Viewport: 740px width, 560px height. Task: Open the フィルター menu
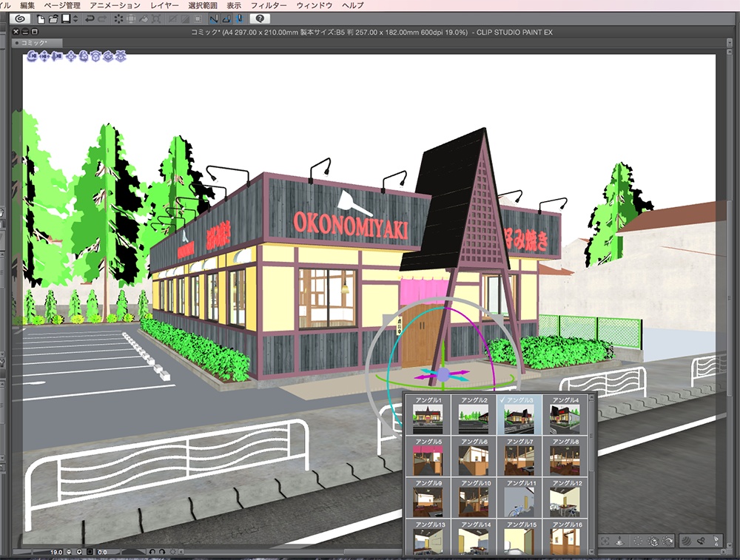269,5
